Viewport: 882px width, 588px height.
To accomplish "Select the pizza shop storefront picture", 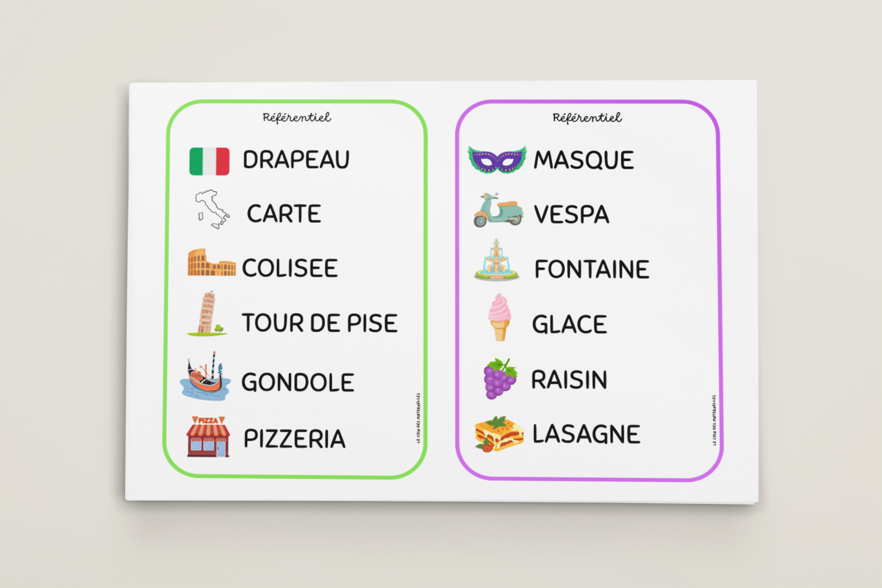I will (208, 437).
